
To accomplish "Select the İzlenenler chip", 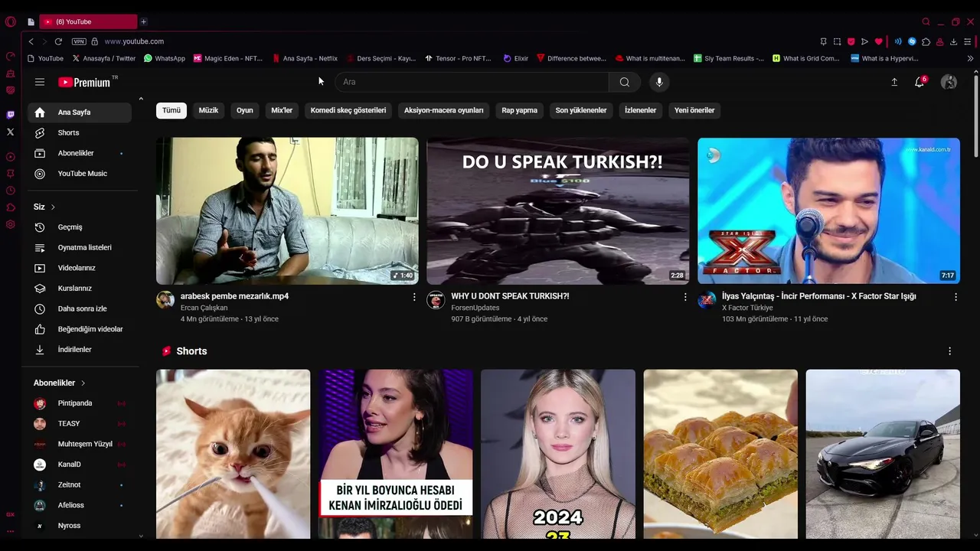I will [x=640, y=110].
